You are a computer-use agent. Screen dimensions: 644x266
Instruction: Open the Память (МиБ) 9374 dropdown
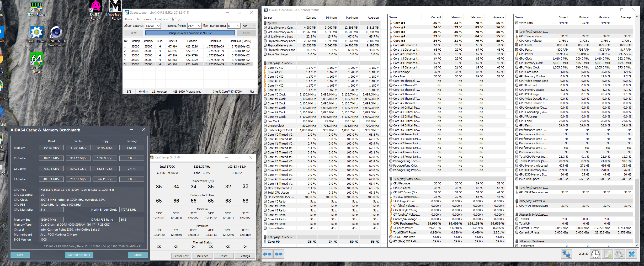pos(199,26)
